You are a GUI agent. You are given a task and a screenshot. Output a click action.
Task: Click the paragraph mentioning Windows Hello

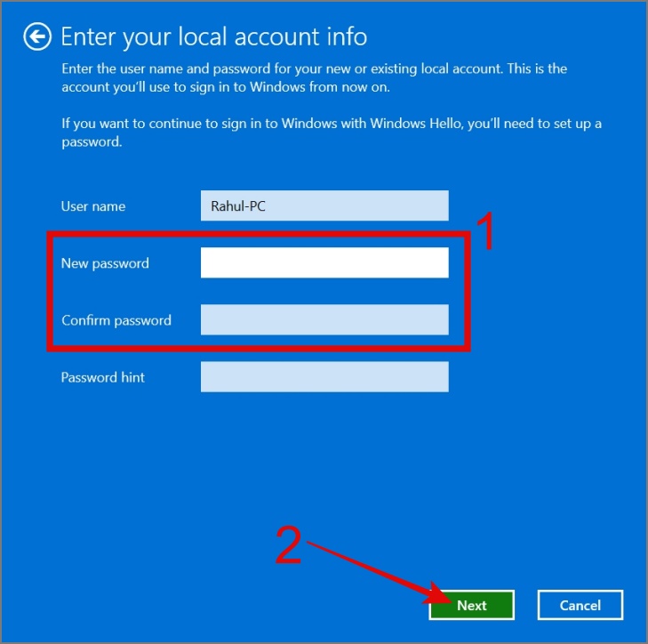[332, 133]
